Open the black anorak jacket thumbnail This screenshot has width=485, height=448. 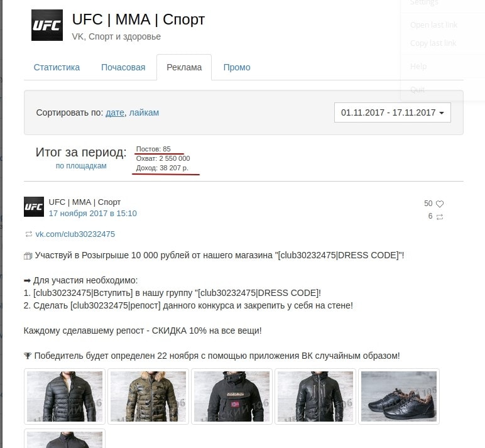[x=232, y=396]
